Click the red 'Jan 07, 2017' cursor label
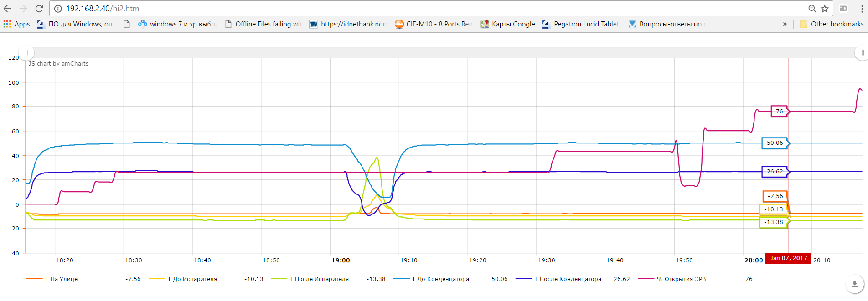Screen dimensions: 868x301 (788, 258)
